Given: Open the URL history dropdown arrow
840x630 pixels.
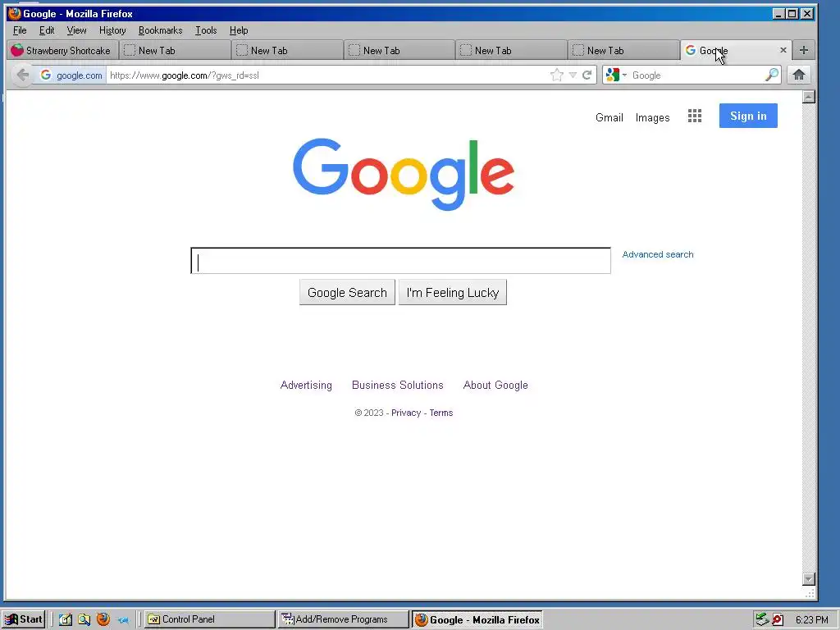Looking at the screenshot, I should [573, 75].
